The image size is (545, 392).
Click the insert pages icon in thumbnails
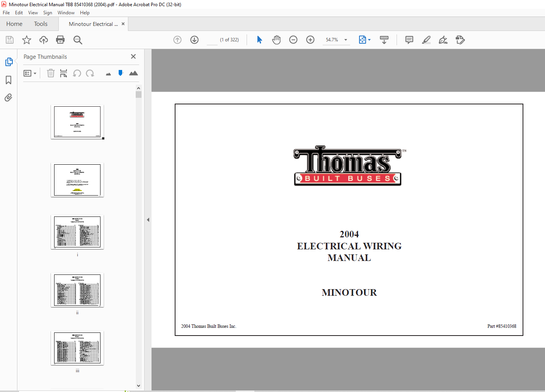(x=64, y=73)
